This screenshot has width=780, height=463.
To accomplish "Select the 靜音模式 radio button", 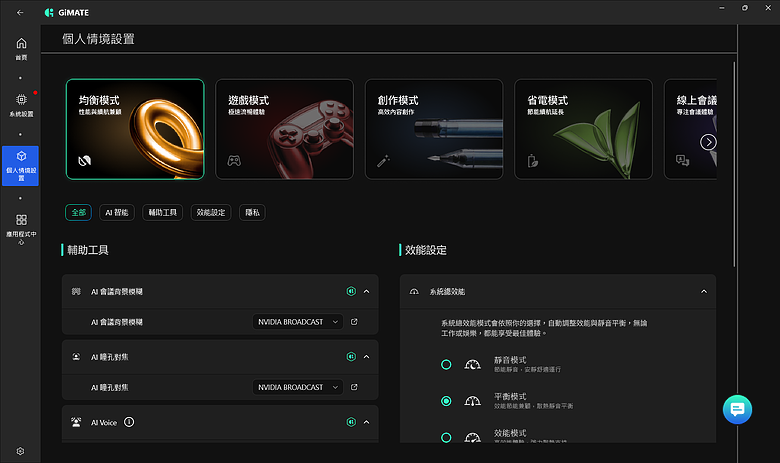I will pyautogui.click(x=446, y=365).
